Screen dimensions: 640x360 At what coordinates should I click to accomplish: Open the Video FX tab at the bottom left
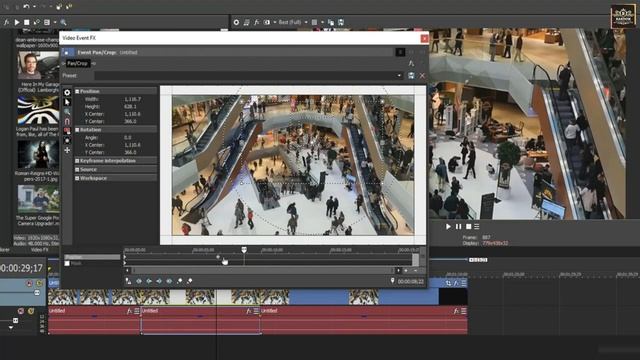click(x=40, y=249)
